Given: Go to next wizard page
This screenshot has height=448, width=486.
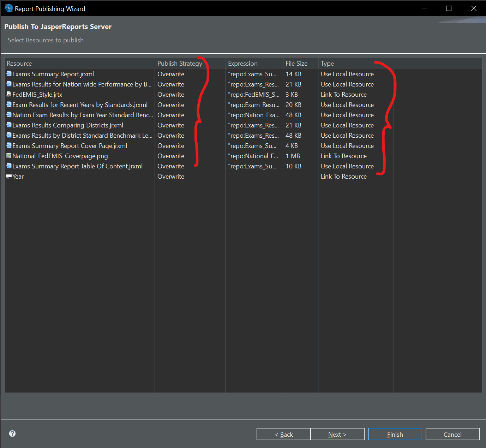Looking at the screenshot, I should tap(337, 434).
